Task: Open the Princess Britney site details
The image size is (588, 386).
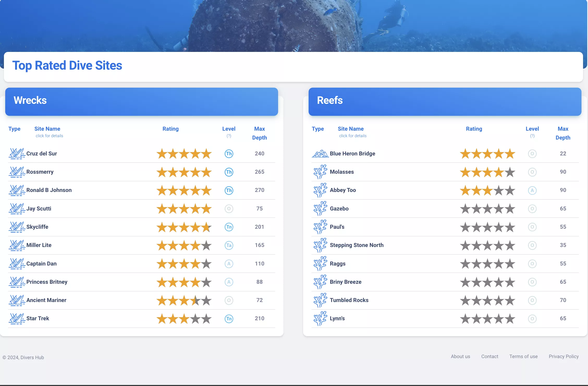Action: (x=47, y=282)
